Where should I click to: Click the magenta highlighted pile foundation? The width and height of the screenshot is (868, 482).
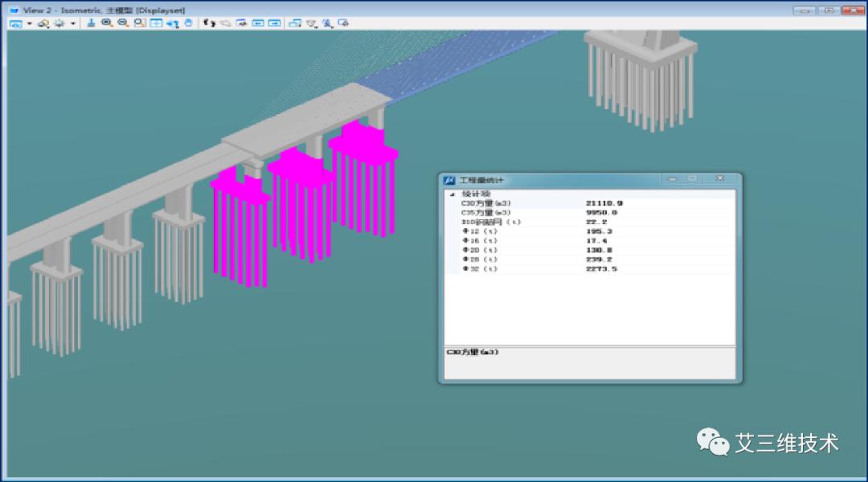(x=302, y=201)
